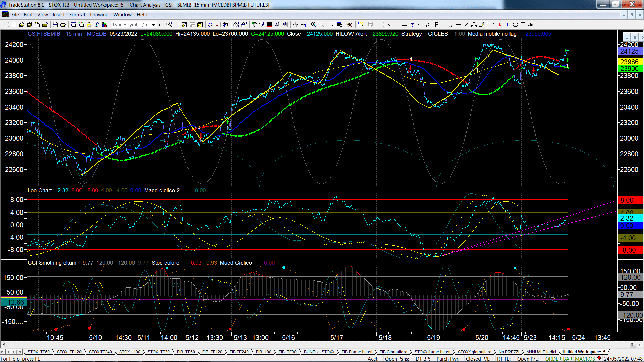Click the ORDER BAR status button
Image resolution: width=644 pixels, height=362 pixels.
559,359
